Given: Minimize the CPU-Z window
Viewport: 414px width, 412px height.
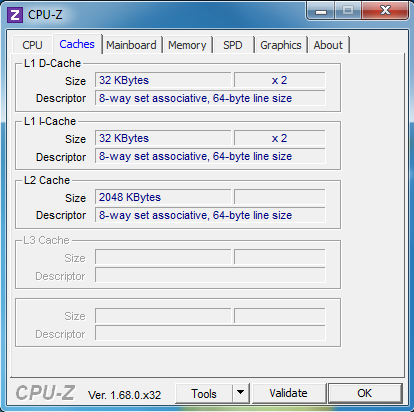Looking at the screenshot, I should (x=321, y=11).
